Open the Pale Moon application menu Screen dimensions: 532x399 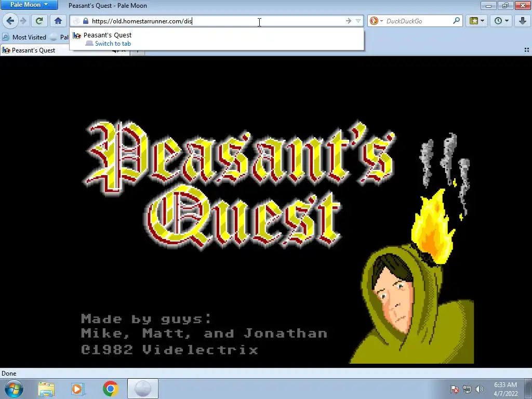point(29,5)
